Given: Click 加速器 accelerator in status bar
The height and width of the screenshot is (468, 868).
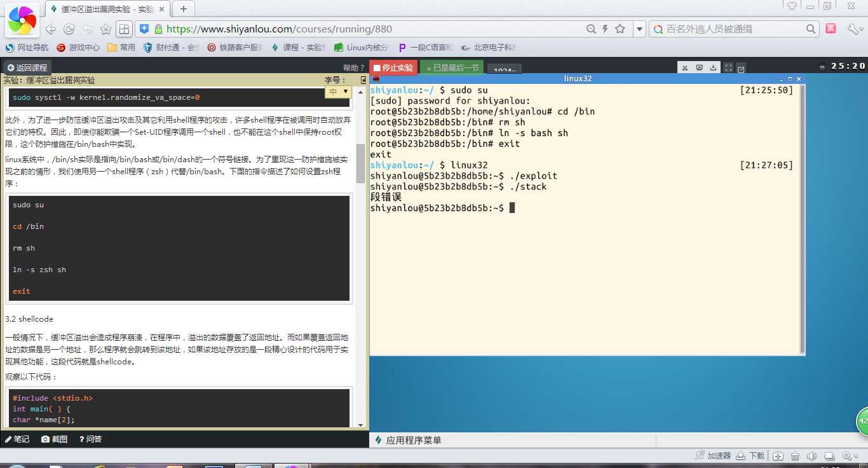Looking at the screenshot, I should [713, 456].
